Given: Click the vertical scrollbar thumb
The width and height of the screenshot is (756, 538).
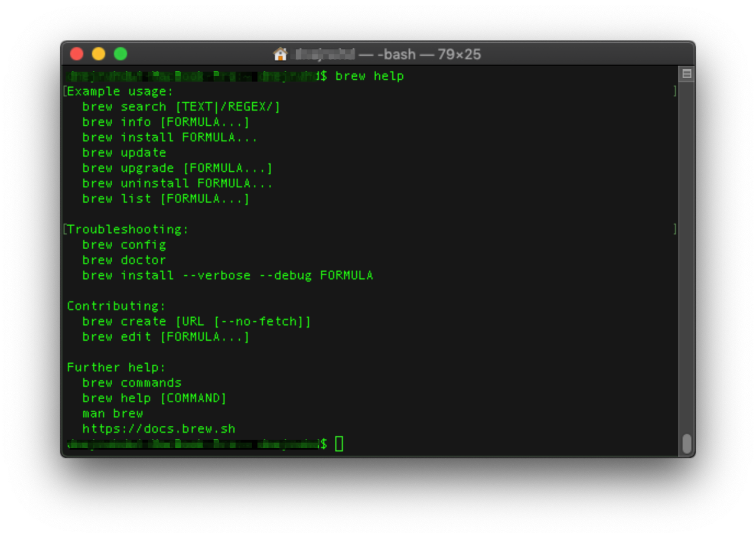Looking at the screenshot, I should coord(686,444).
